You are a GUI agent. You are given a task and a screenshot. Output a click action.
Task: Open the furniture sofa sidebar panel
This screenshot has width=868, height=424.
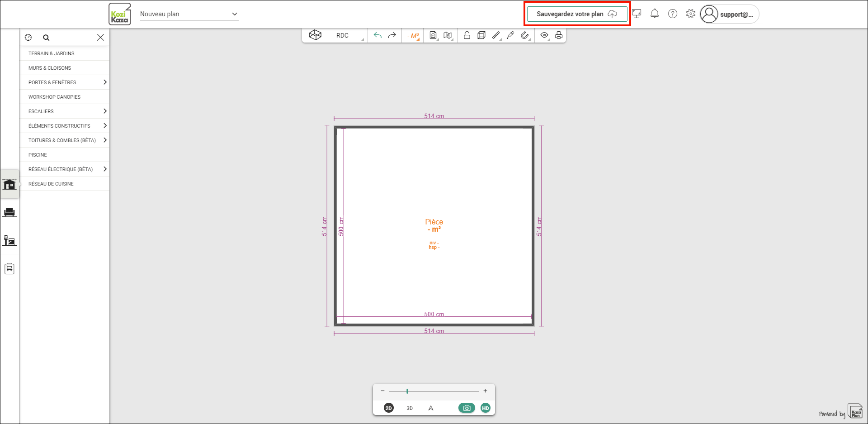point(9,212)
